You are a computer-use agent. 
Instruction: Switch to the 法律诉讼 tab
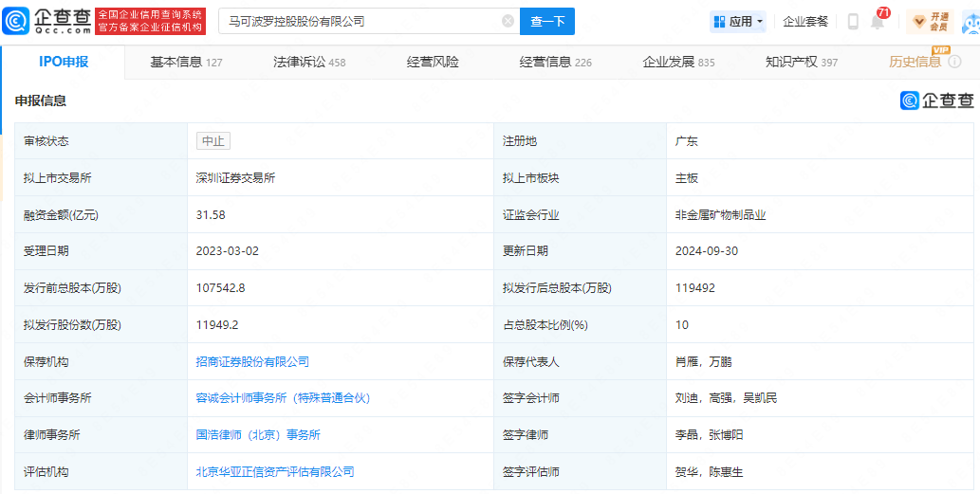coord(309,62)
